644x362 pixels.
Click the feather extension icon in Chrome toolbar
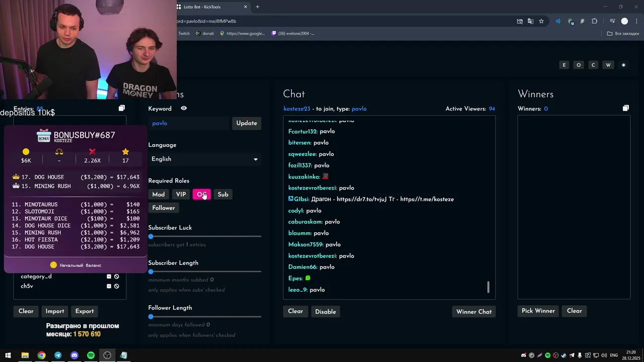(x=583, y=21)
